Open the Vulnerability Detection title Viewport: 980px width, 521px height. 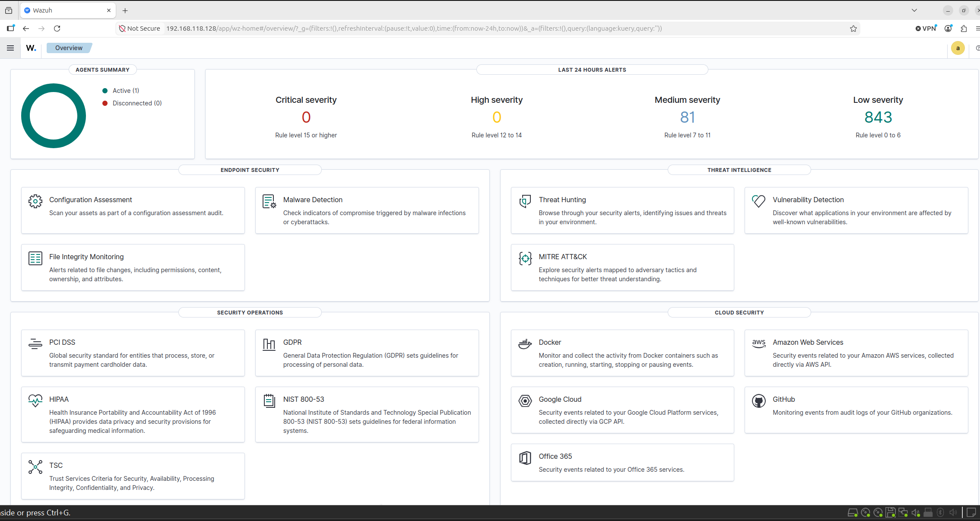[x=808, y=200]
